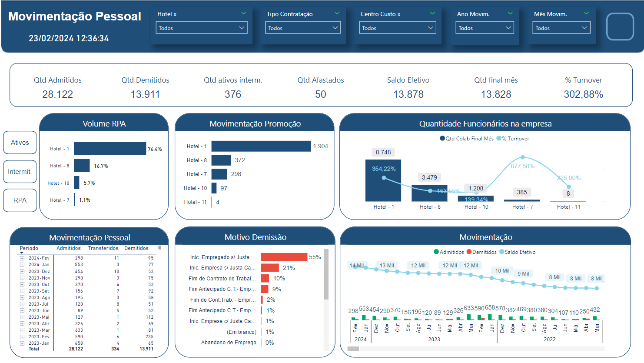Viewport: 644px width, 363px height.
Task: Click the green chevron beside Ano Movim.
Action: pyautogui.click(x=510, y=13)
